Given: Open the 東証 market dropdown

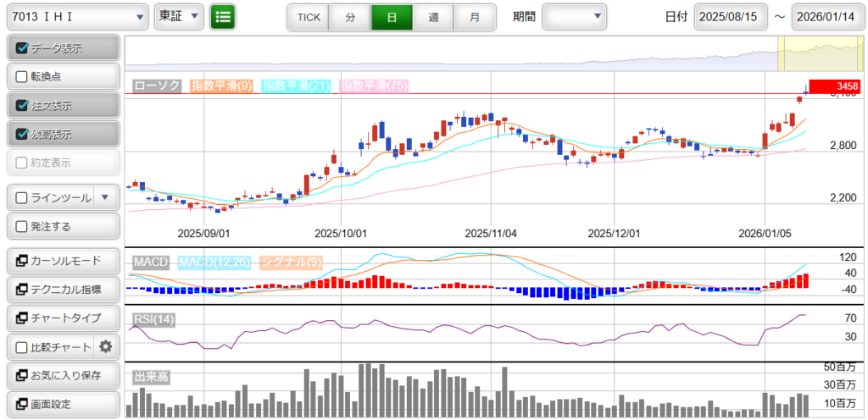Looking at the screenshot, I should 179,17.
